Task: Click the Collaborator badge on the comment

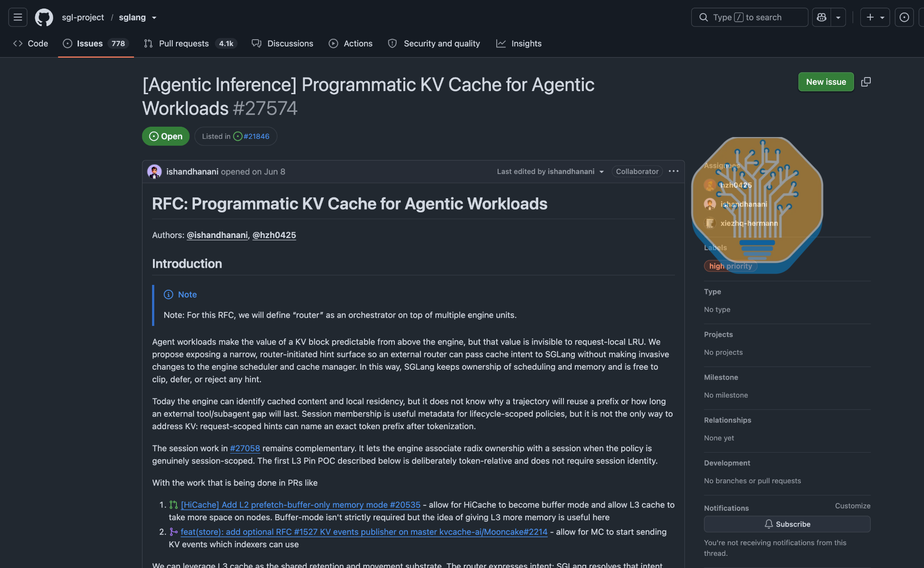Action: click(637, 171)
